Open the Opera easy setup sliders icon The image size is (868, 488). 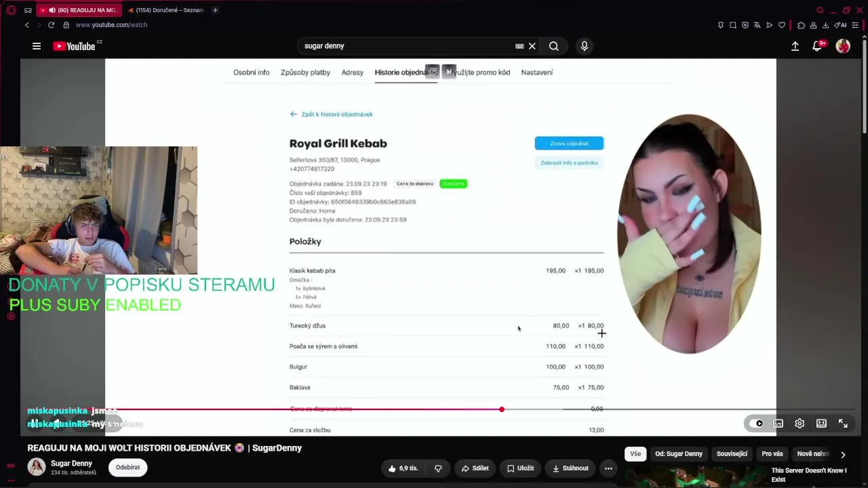click(x=856, y=25)
